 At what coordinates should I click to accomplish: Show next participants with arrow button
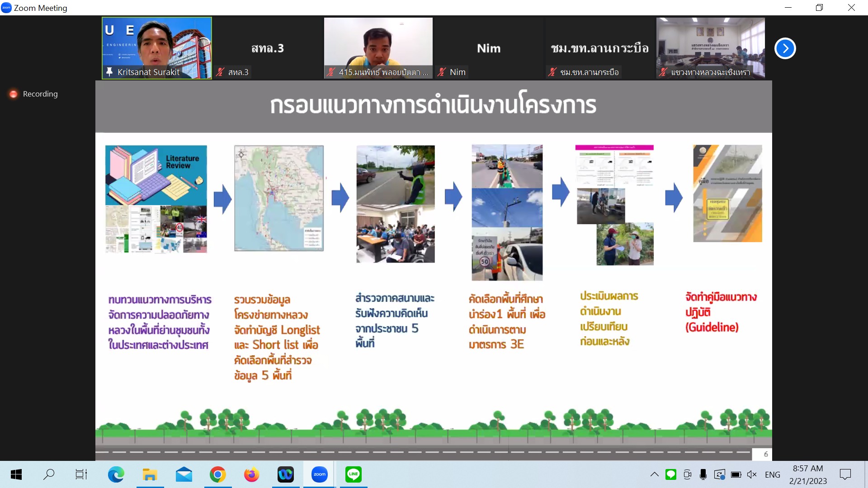pos(785,48)
